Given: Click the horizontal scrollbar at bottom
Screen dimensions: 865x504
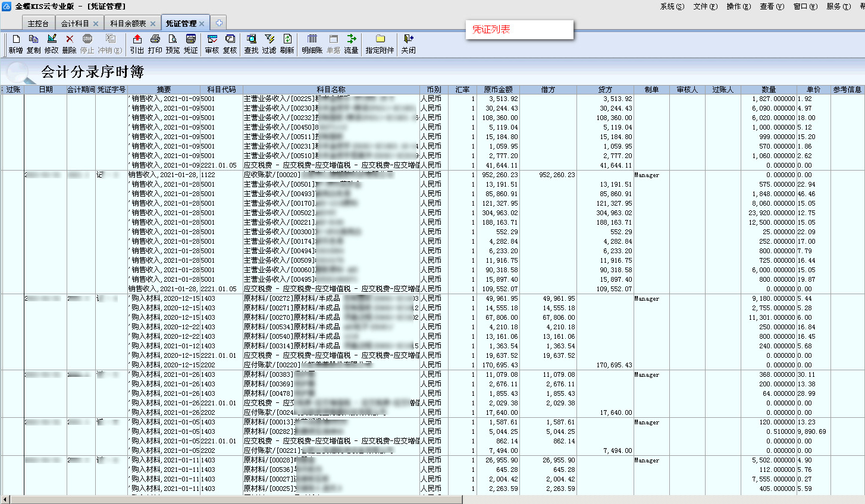Looking at the screenshot, I should tap(238, 500).
